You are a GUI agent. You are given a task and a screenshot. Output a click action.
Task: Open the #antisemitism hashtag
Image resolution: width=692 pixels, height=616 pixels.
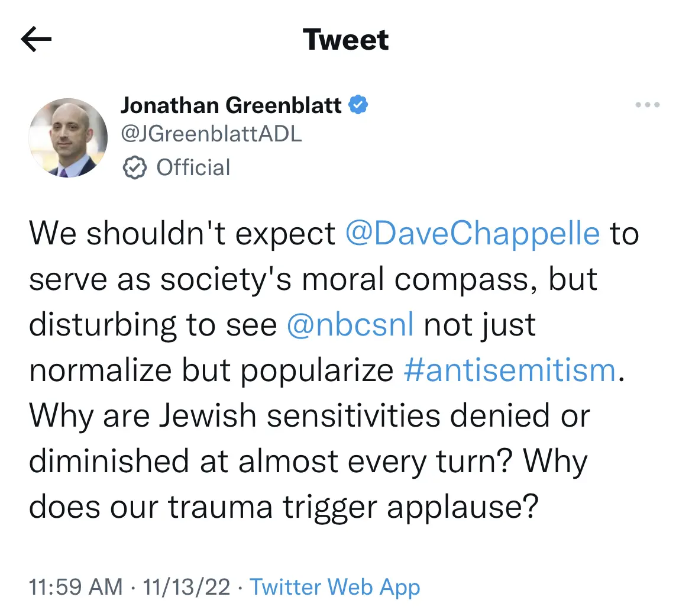509,370
